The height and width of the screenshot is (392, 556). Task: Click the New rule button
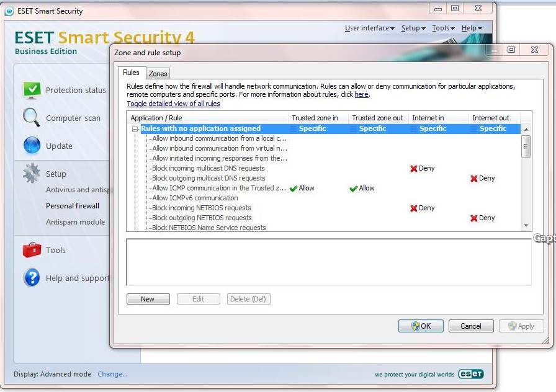(x=148, y=299)
